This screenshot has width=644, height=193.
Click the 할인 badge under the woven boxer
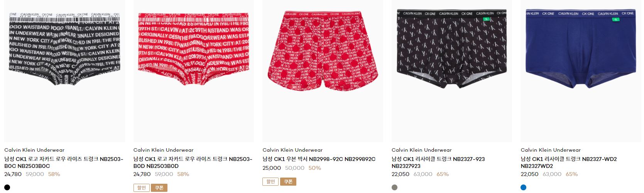click(271, 181)
